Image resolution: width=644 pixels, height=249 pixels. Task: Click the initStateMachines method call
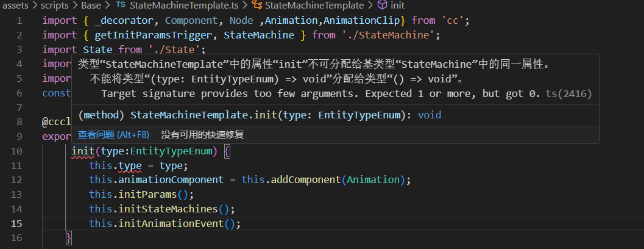(x=166, y=209)
